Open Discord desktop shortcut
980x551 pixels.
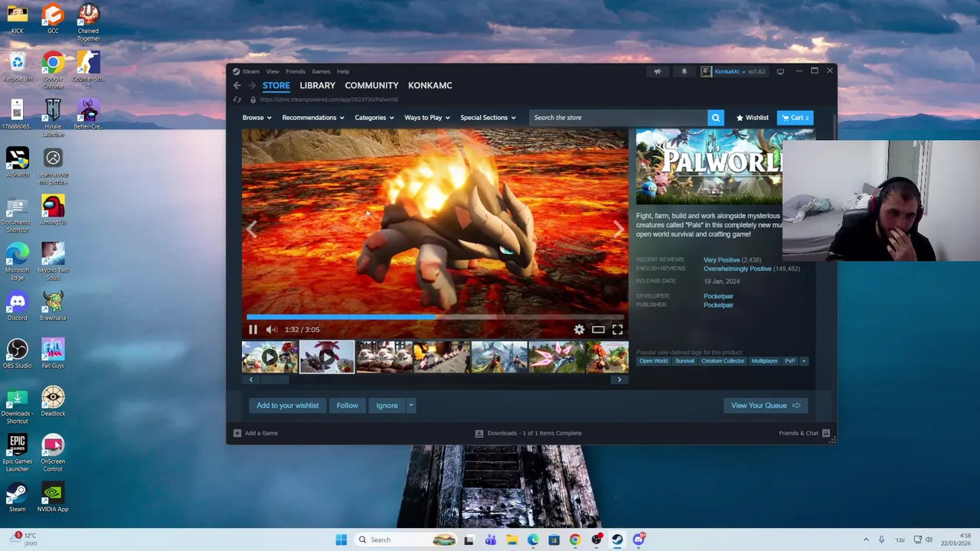[x=17, y=306]
